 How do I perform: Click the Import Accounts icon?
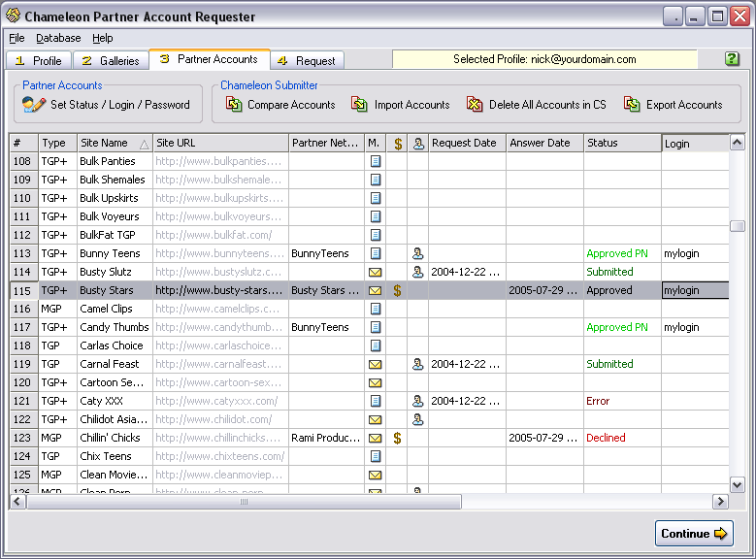(x=359, y=105)
